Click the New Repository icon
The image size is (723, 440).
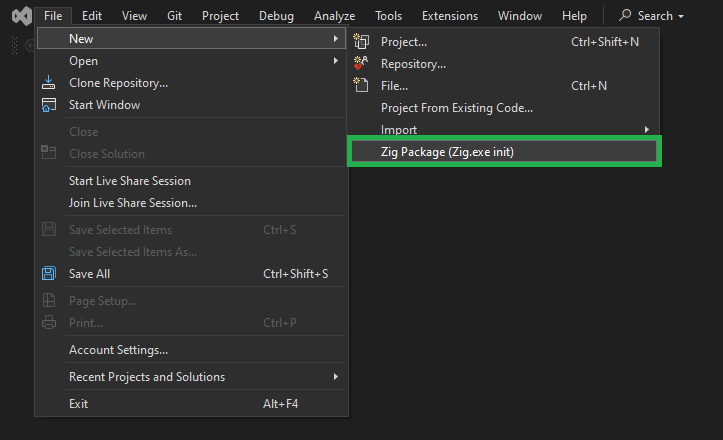tap(361, 63)
